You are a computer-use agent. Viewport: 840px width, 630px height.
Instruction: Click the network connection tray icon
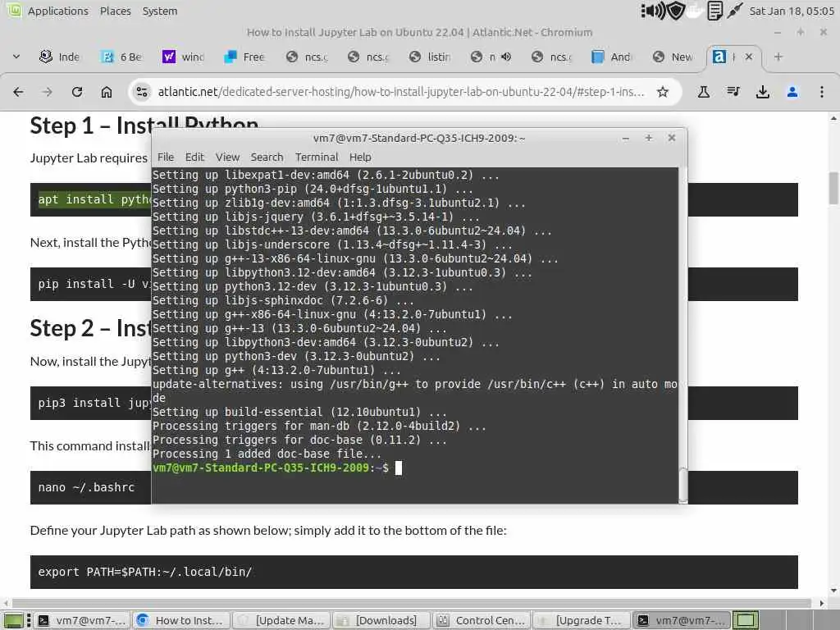pos(734,11)
